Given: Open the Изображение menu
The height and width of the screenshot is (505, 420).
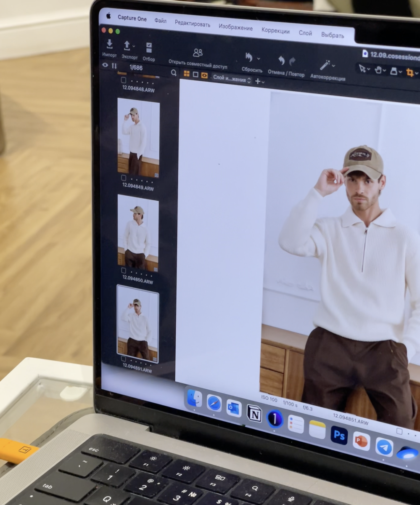Looking at the screenshot, I should pos(235,27).
